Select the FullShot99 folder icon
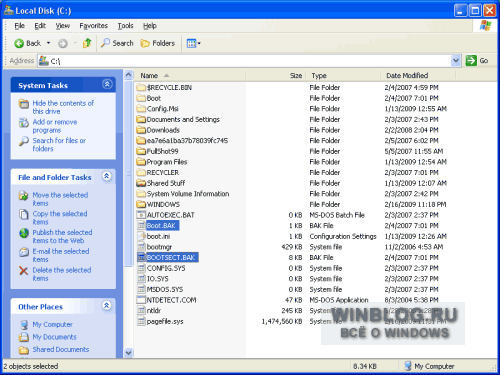This screenshot has width=500, height=375. point(141,151)
